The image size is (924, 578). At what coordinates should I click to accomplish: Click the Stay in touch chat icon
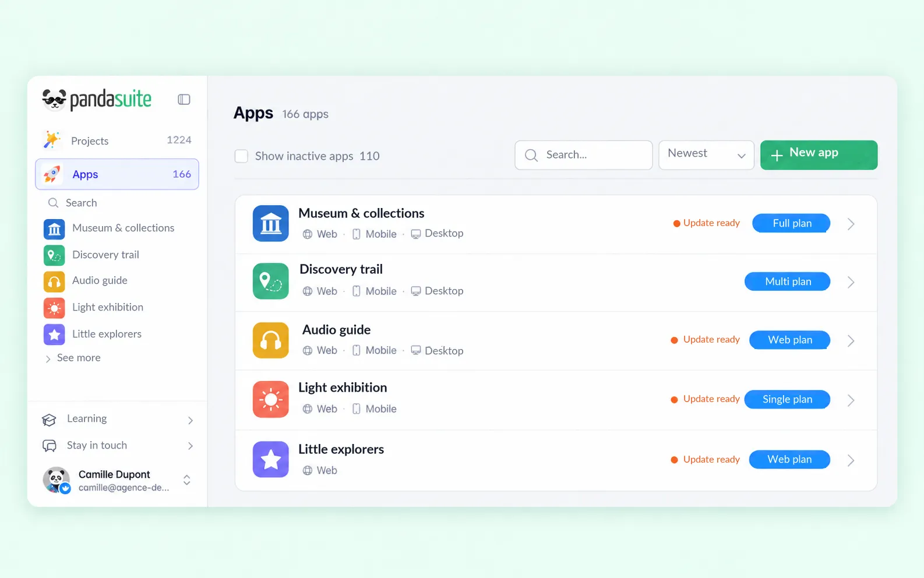[x=50, y=446]
